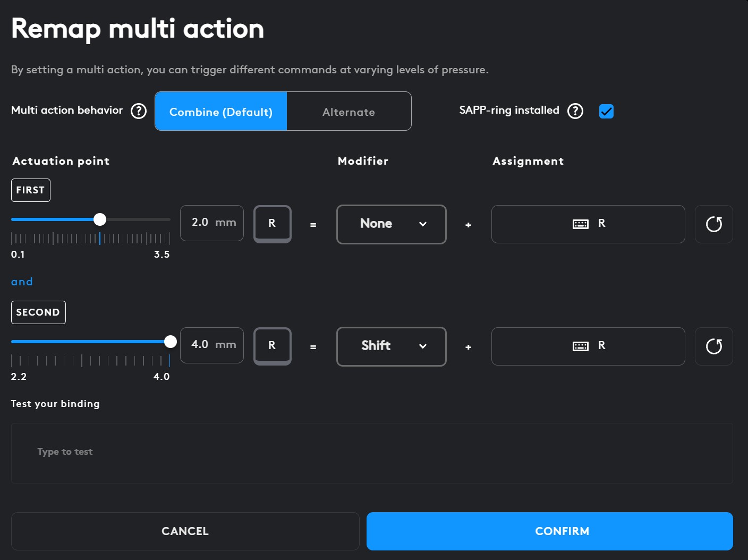
Task: Change the FIRST row R assignment field
Action: (x=588, y=224)
